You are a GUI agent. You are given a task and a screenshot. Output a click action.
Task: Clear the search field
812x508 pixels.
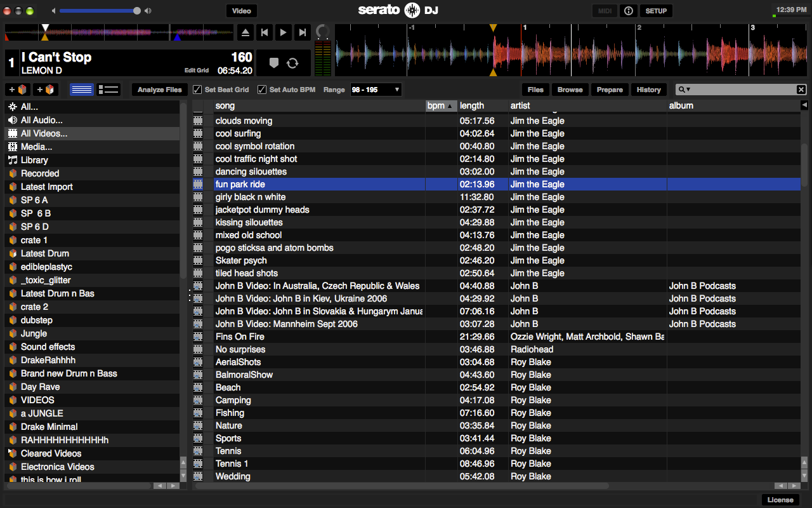tap(801, 90)
